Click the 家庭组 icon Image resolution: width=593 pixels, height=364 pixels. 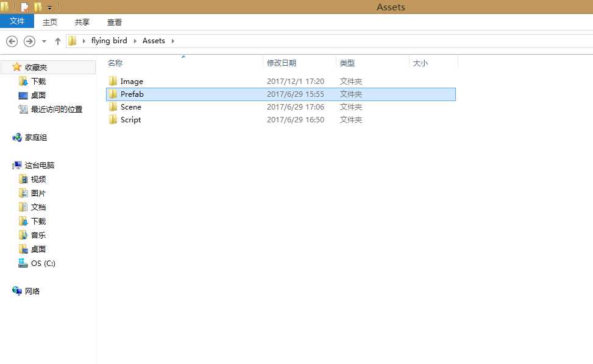[x=17, y=138]
